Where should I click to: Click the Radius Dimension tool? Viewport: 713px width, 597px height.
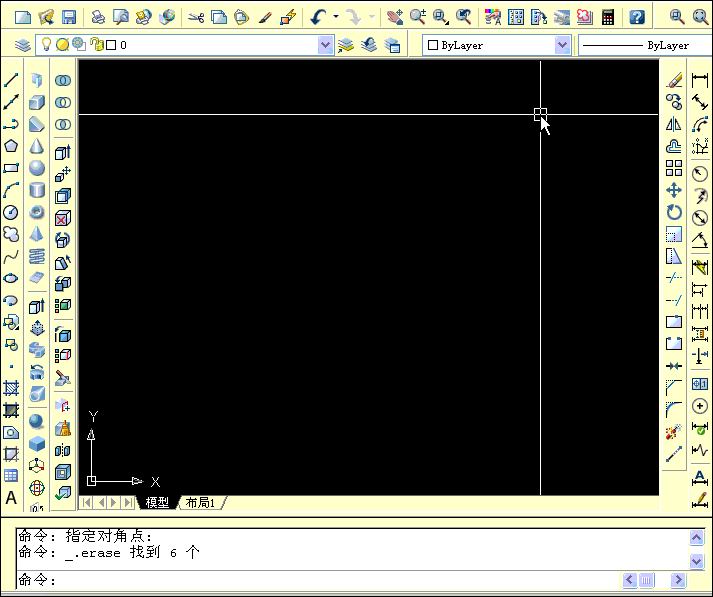pos(700,173)
